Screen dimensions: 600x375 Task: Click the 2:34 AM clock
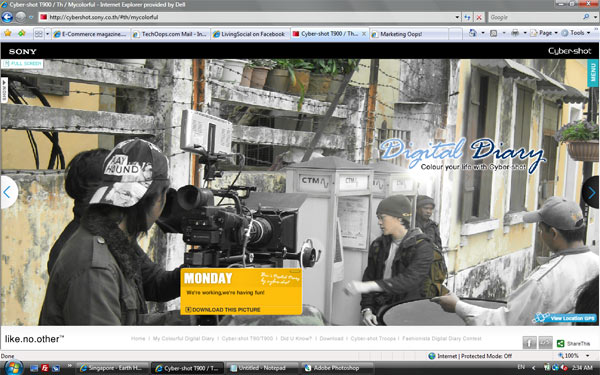tap(583, 368)
